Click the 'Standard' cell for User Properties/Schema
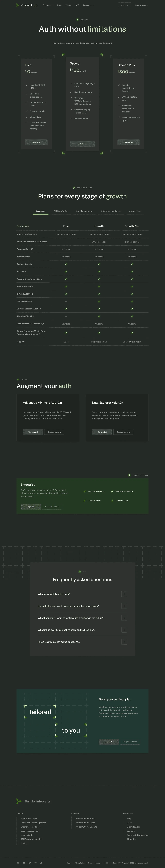 click(x=66, y=324)
